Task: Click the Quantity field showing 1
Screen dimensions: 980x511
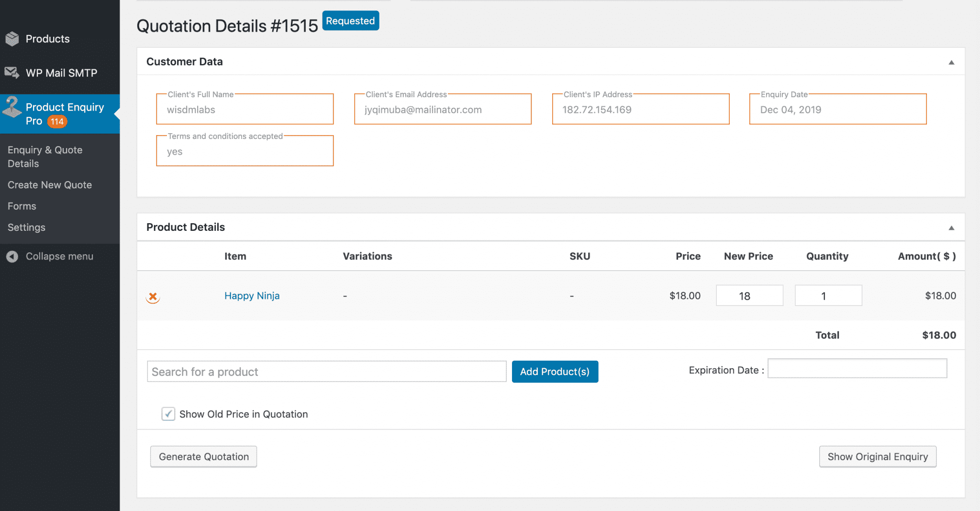Action: 829,295
